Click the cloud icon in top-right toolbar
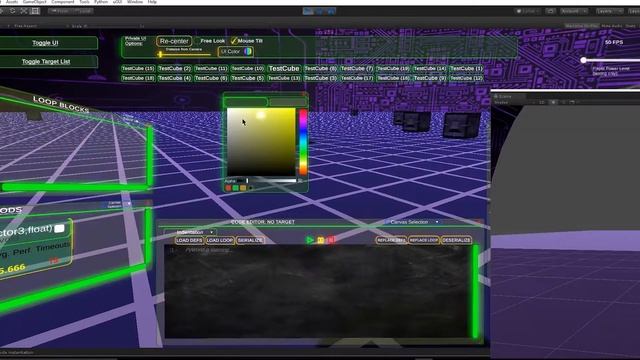The image size is (640, 360). coord(550,11)
